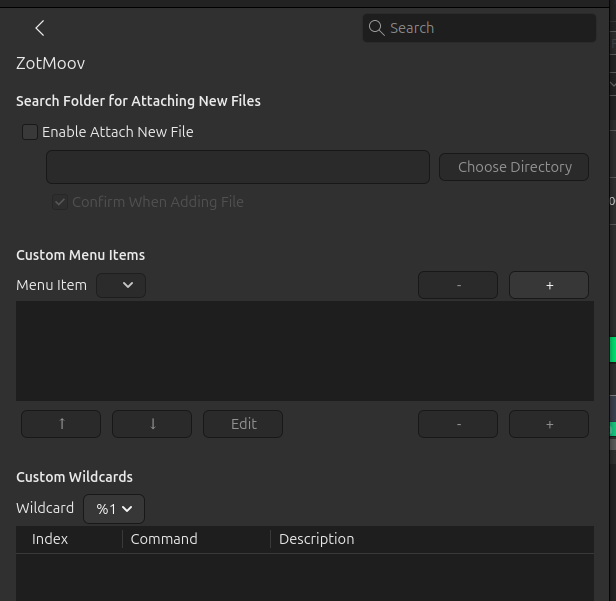Move selected command down with arrow
The height and width of the screenshot is (601, 616).
tap(152, 424)
